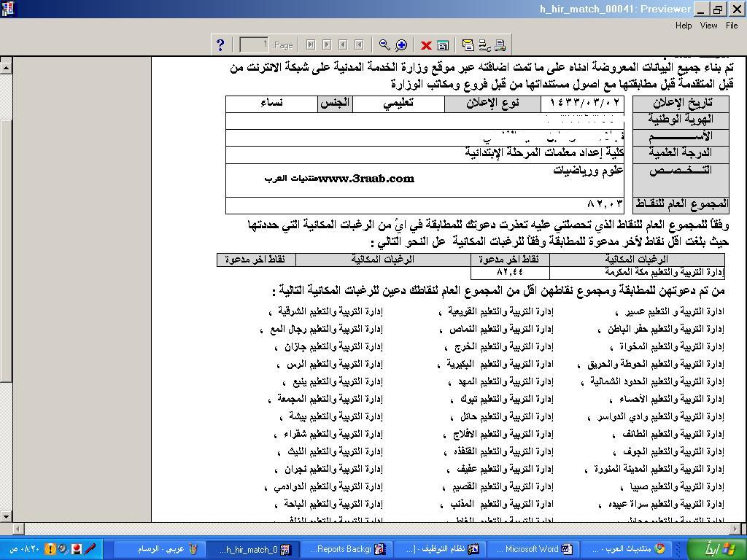
Task: Zoom in with the plus magnifier
Action: tap(401, 44)
